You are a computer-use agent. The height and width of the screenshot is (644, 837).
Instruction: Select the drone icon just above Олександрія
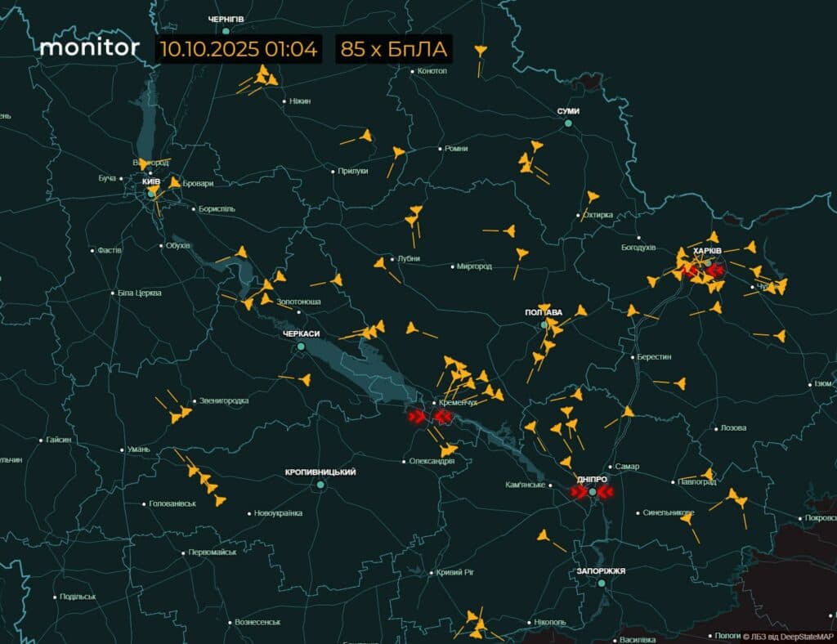pos(449,449)
